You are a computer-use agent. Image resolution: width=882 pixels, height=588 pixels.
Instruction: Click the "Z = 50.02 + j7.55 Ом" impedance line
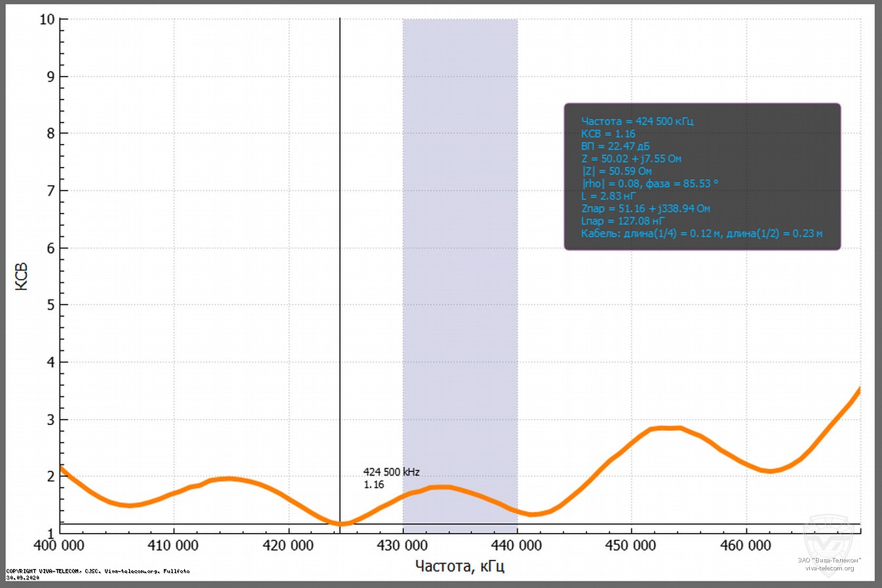631,158
